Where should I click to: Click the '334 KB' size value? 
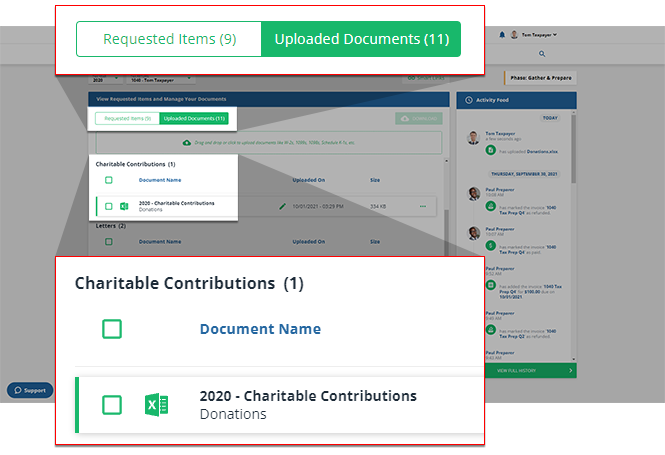coord(378,207)
